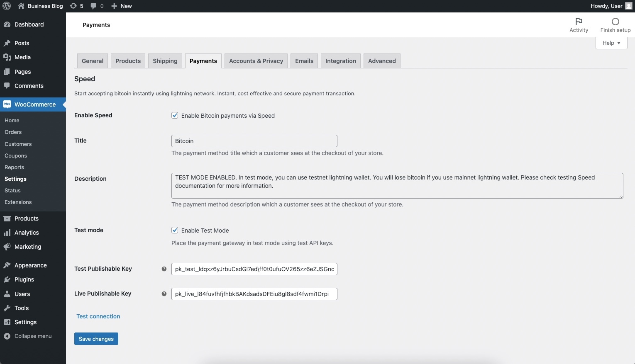Switch to the Emails tab
This screenshot has width=635, height=364.
click(x=304, y=61)
